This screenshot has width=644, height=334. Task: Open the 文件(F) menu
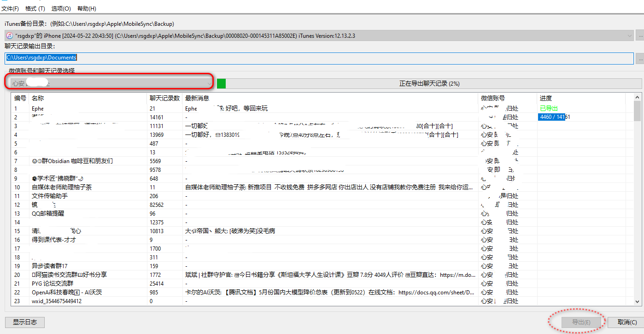pos(10,9)
